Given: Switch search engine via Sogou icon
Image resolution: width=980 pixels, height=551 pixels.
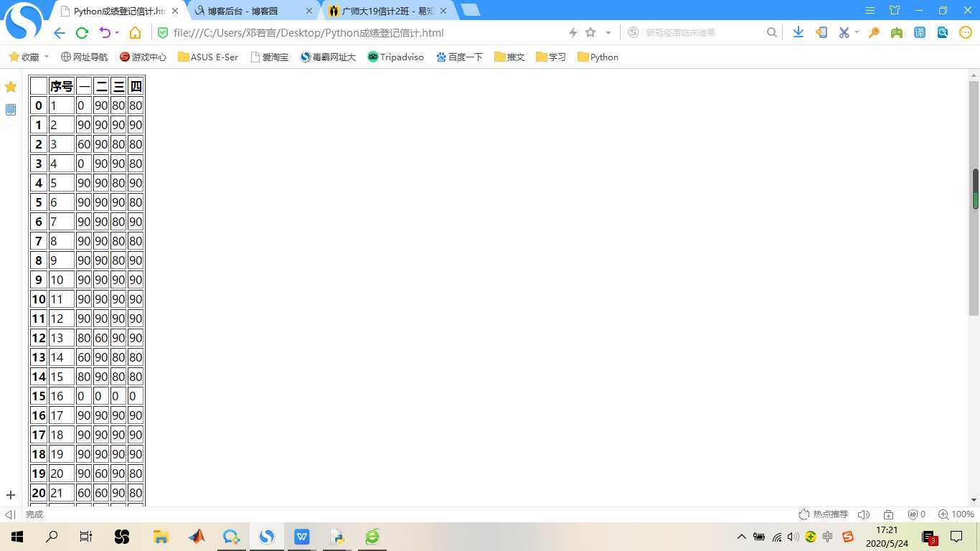Looking at the screenshot, I should 633,32.
